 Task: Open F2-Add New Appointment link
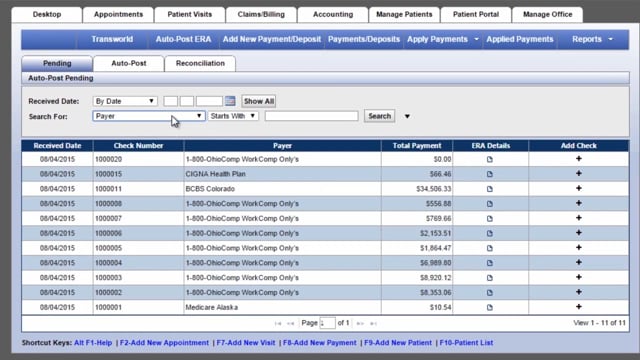click(x=164, y=343)
